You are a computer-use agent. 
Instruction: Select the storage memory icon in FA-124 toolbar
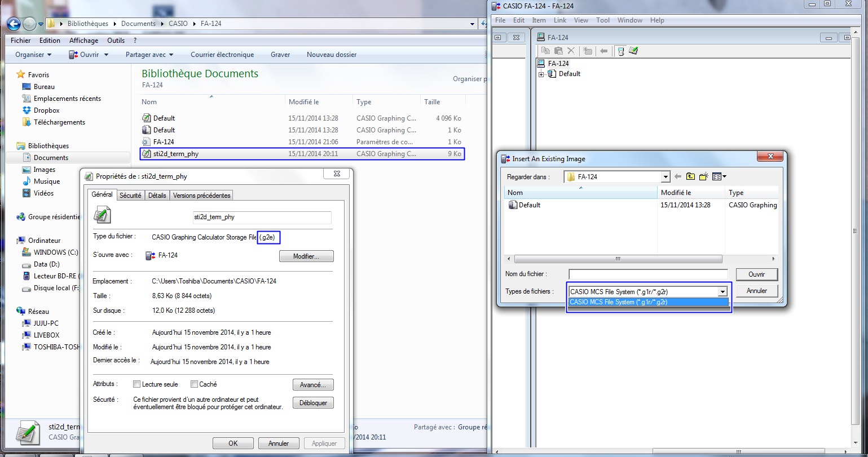[x=633, y=51]
